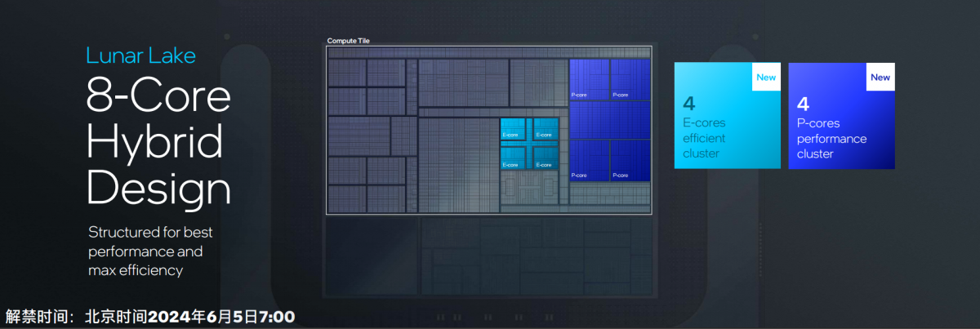This screenshot has height=329, width=980.
Task: Click the lower-right E-core block on the die
Action: [546, 158]
